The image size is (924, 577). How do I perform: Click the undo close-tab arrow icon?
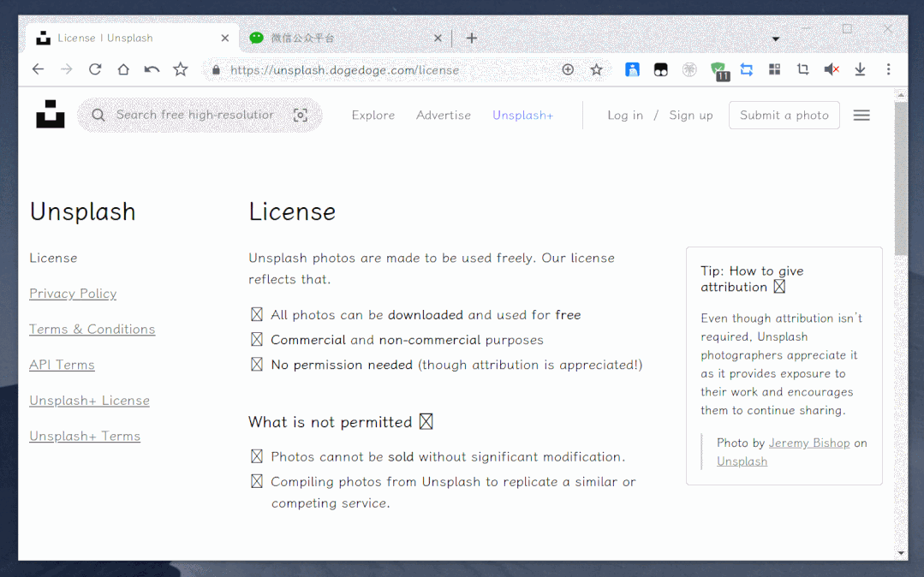(152, 69)
